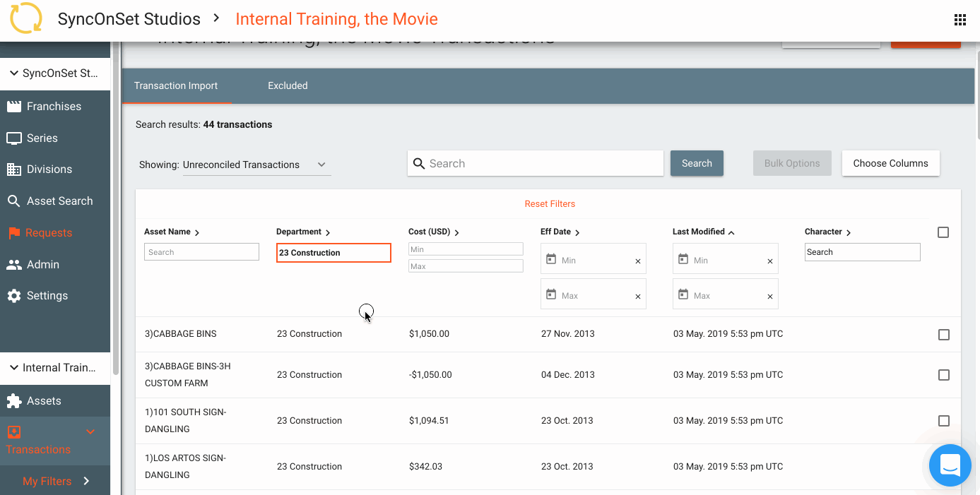Screen dimensions: 980x495
Task: Collapse the Internal Training sidebar section
Action: coord(14,368)
